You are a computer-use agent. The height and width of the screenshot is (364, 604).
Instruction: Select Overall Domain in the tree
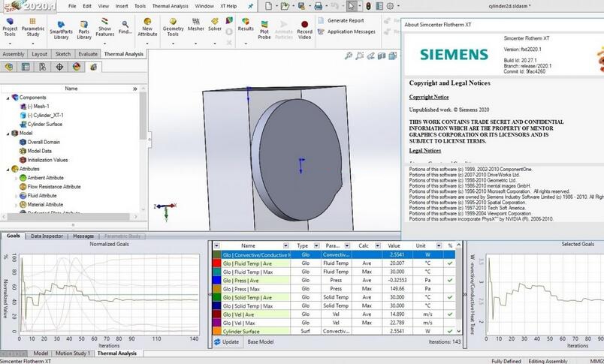click(x=44, y=142)
